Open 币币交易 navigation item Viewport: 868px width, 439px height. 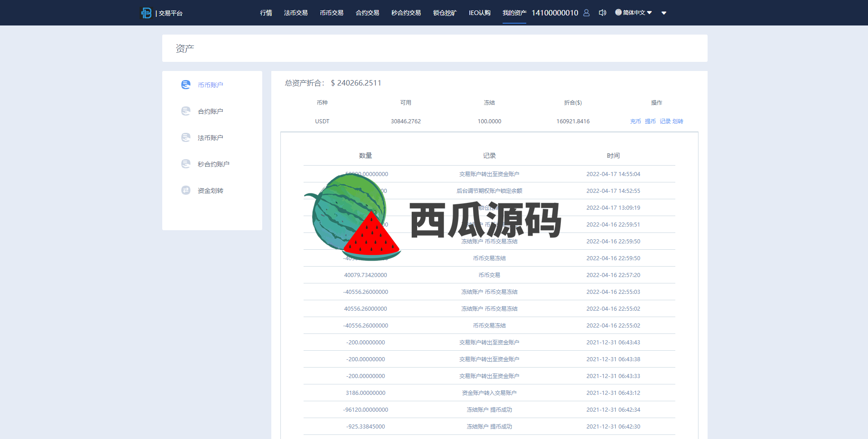[332, 13]
